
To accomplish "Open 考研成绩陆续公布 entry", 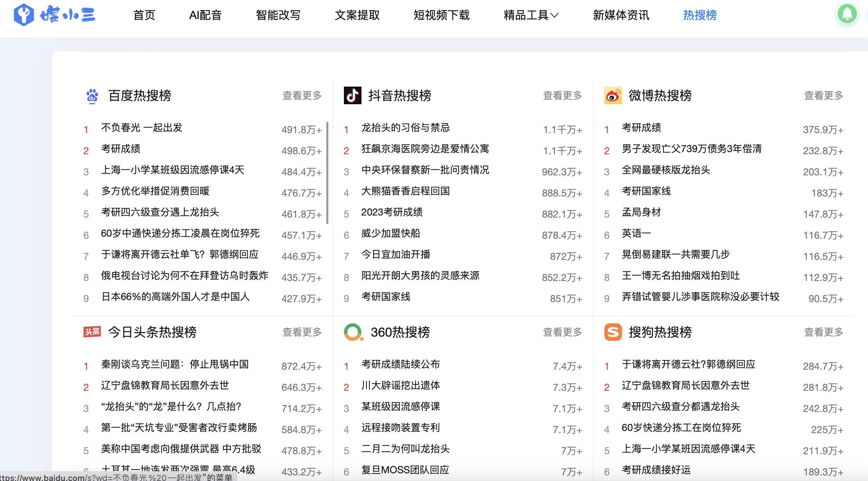I will 401,364.
